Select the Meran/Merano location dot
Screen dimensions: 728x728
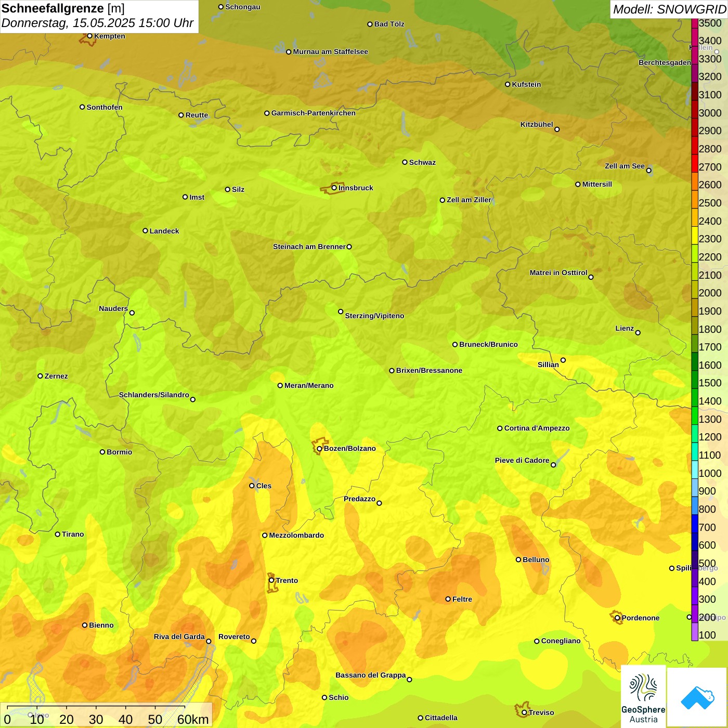(x=280, y=385)
